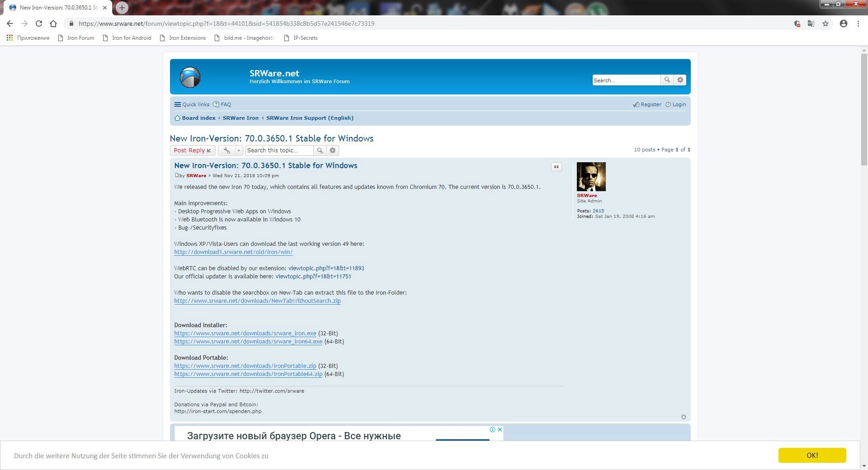The width and height of the screenshot is (868, 470).
Task: Quote the first post
Action: 557,167
